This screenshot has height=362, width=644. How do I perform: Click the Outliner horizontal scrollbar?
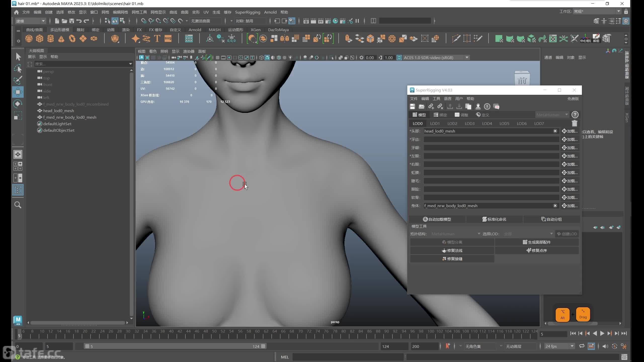pyautogui.click(x=78, y=323)
